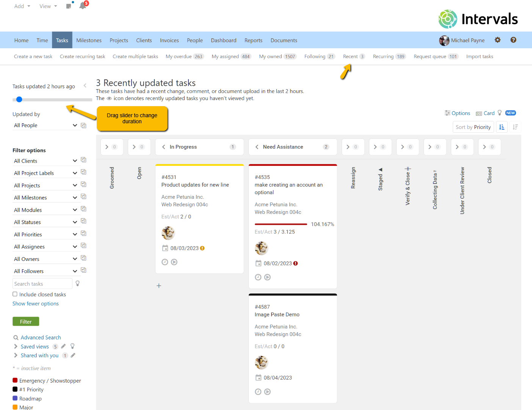This screenshot has width=532, height=410.
Task: Check the Include closed tasks checkbox
Action: [15, 294]
